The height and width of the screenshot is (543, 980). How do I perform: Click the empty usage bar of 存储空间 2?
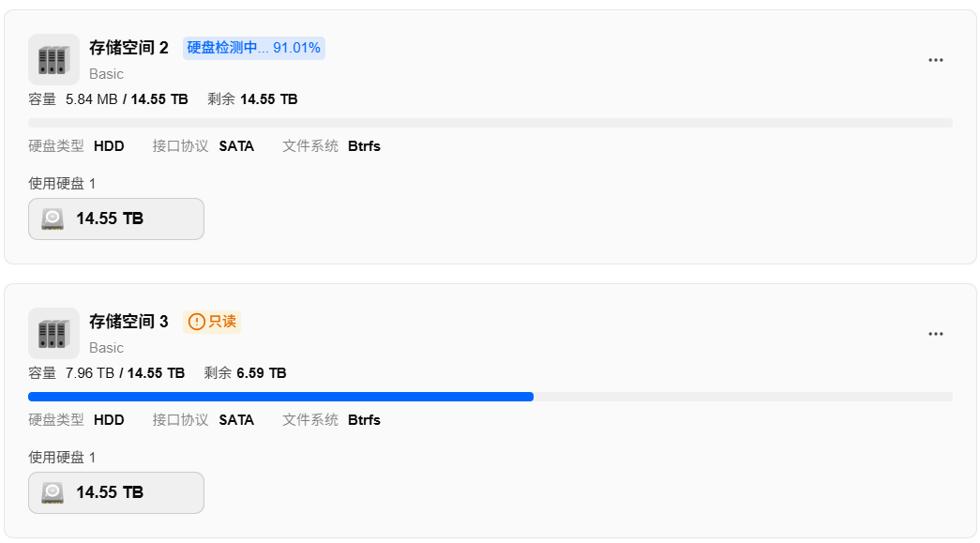point(490,123)
